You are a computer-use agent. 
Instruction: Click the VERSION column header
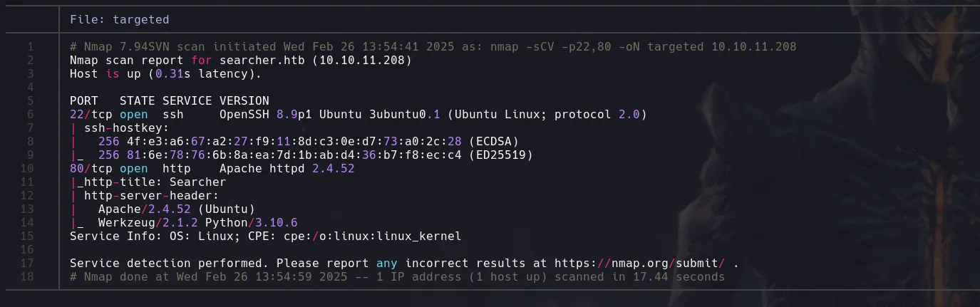[244, 101]
